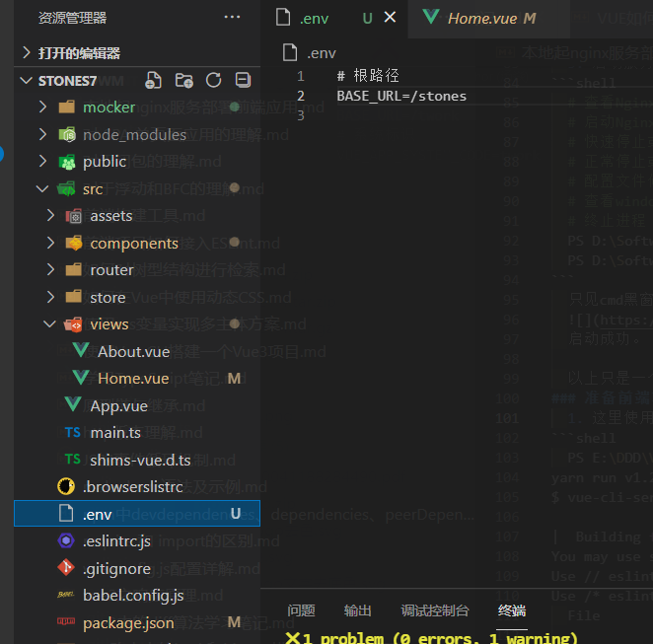Expand the components folder

(x=50, y=244)
